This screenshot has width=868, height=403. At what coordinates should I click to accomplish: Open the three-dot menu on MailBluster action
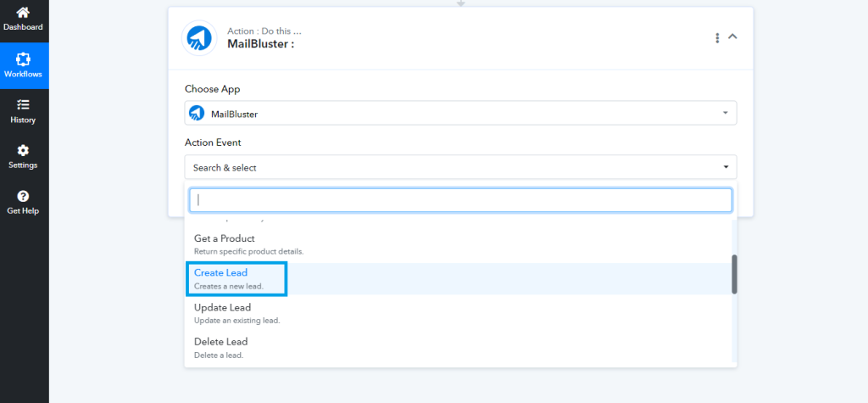tap(717, 37)
